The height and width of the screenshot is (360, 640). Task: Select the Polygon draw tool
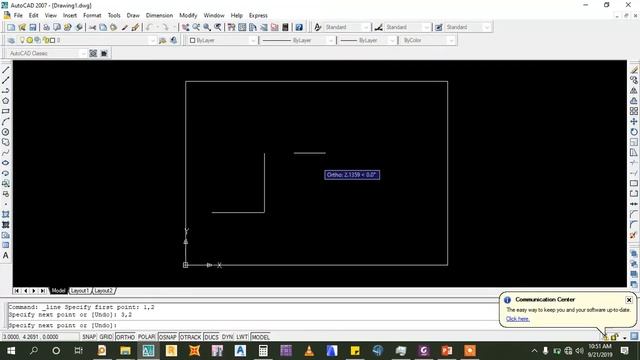pyautogui.click(x=6, y=101)
